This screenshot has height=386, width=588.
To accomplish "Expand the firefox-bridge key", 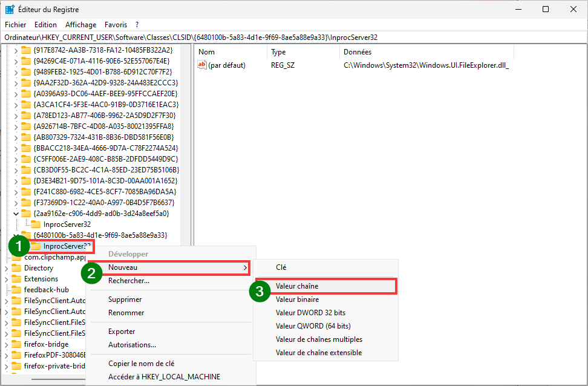I will pos(7,344).
